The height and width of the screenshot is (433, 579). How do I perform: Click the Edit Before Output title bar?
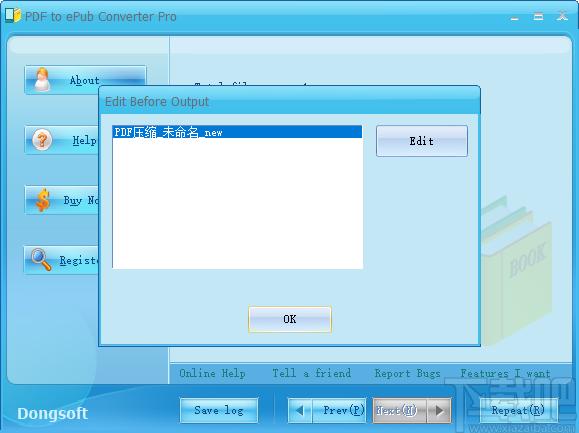(290, 101)
